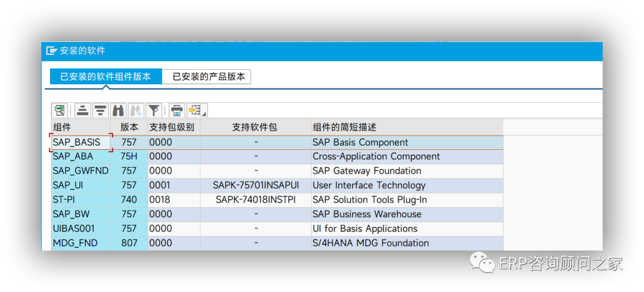Click the 组件 column header

click(x=81, y=128)
